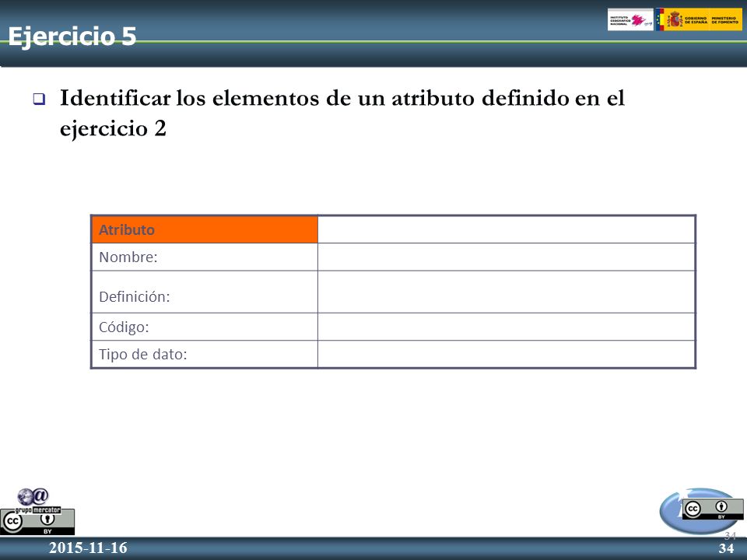The height and width of the screenshot is (560, 747).
Task: Click the Instituto Geográfico Nacional logo
Action: click(630, 19)
